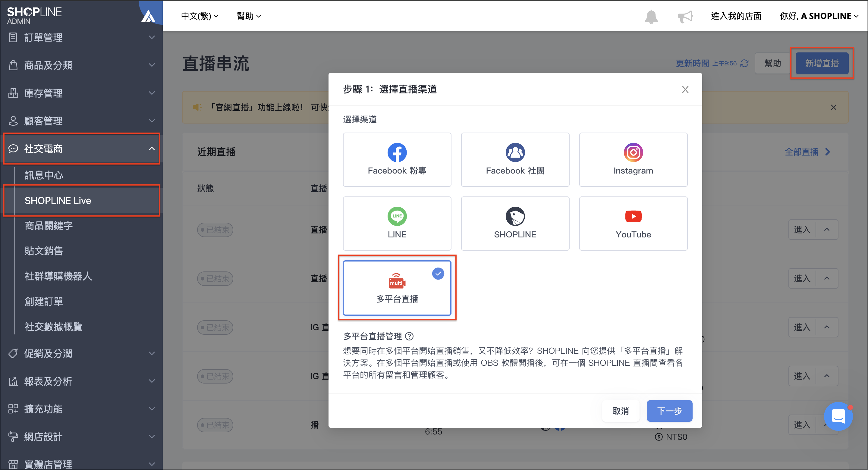Open the 中文(繁) language dropdown
The image size is (868, 470).
(x=200, y=16)
